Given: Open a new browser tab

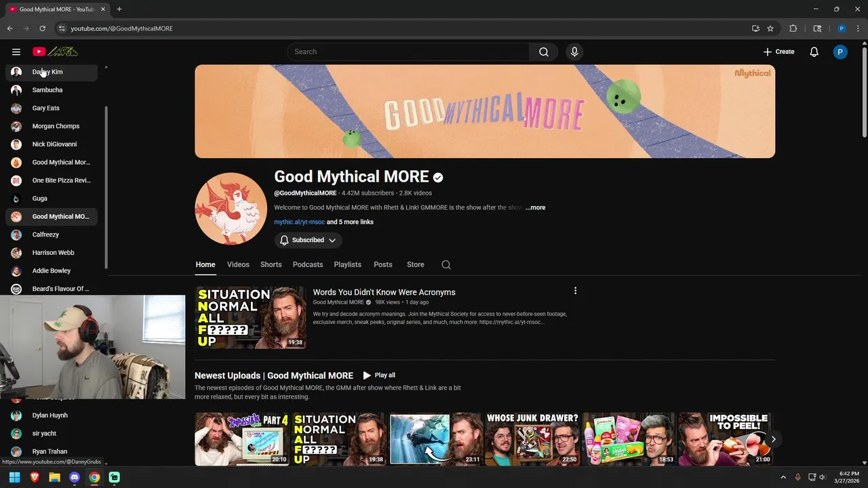Looking at the screenshot, I should click(x=119, y=9).
